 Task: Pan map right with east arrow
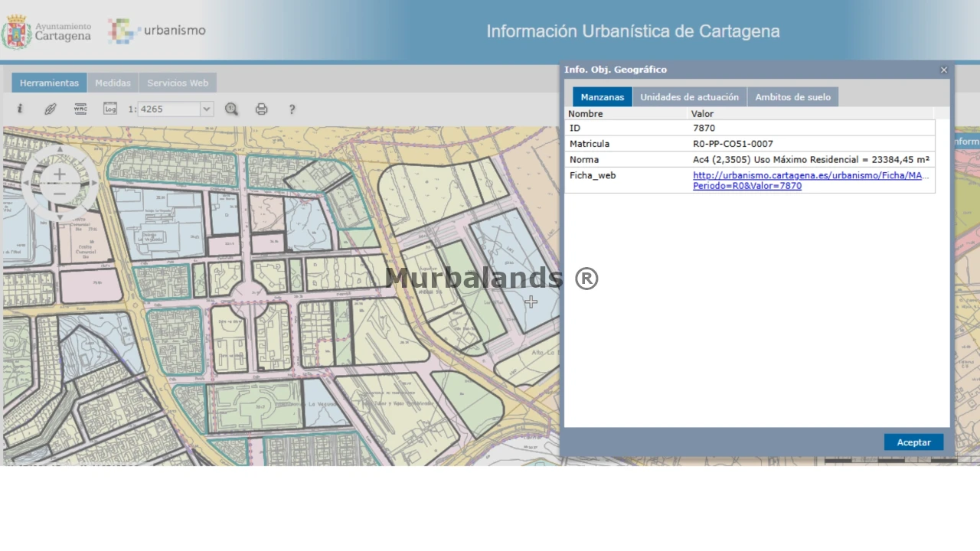pos(94,183)
